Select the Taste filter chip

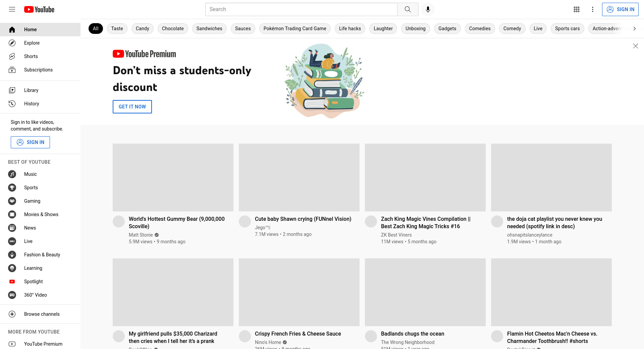click(117, 29)
